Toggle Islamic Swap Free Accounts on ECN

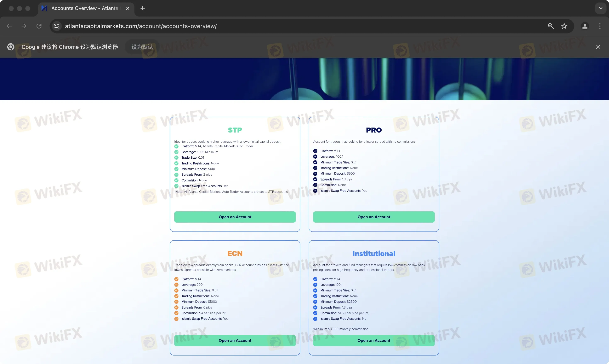[177, 318]
